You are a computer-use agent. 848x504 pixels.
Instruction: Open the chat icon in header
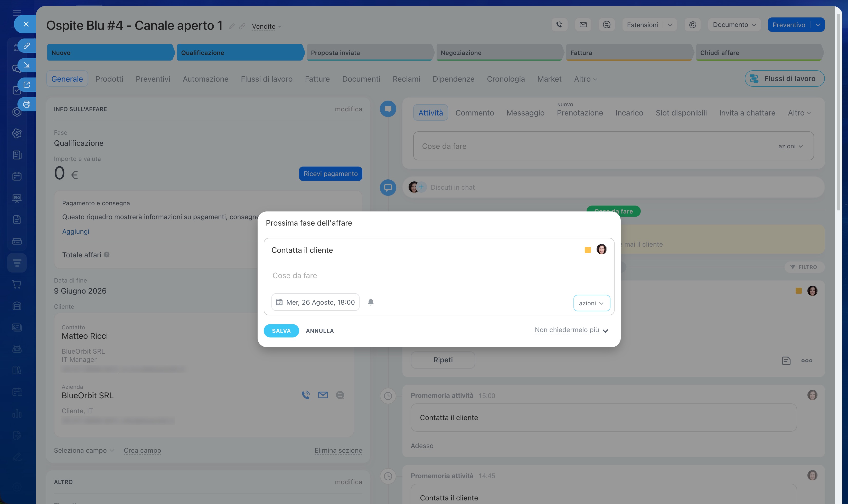click(x=607, y=24)
